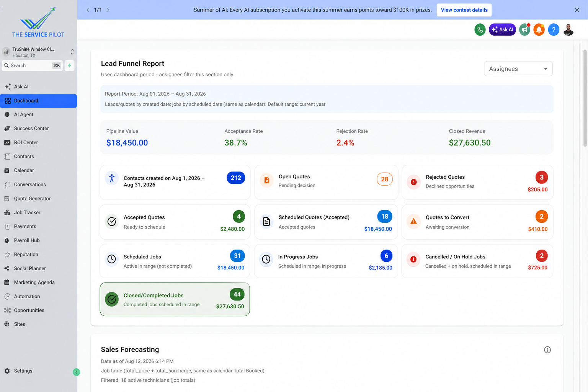Select Dashboard in the sidebar
This screenshot has width=588, height=392.
click(x=38, y=101)
